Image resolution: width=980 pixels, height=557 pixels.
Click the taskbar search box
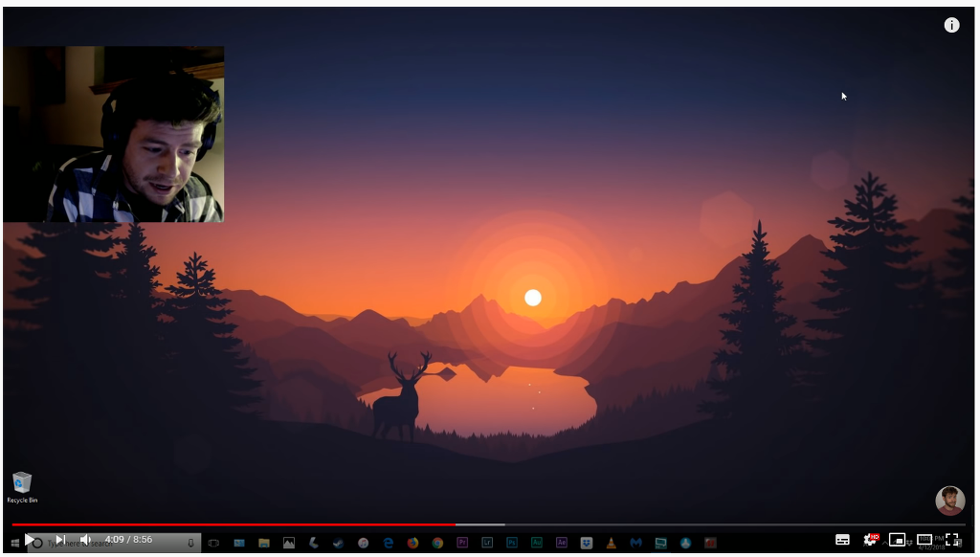113,543
